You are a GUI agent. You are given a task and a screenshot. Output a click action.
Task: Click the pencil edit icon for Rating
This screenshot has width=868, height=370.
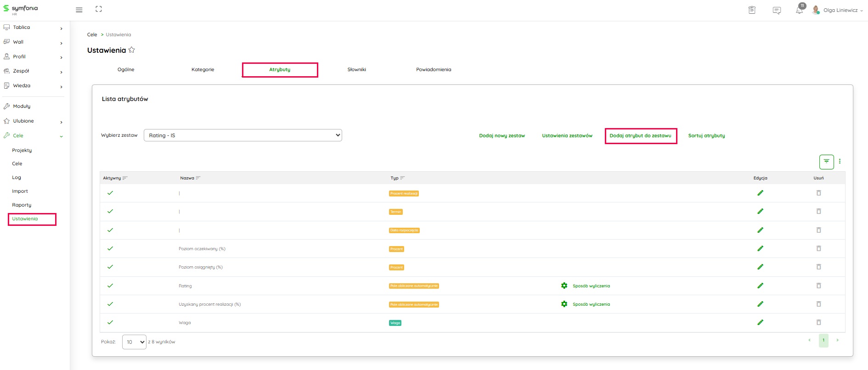pyautogui.click(x=760, y=286)
